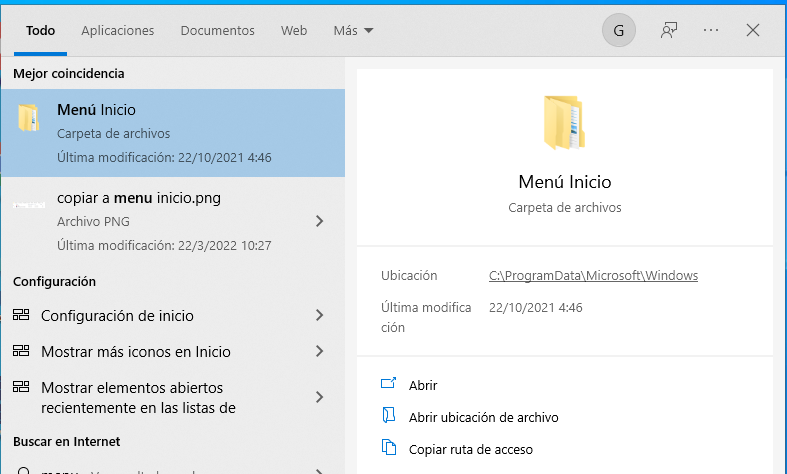
Task: Click the large folder icon in preview pane
Action: (x=565, y=123)
